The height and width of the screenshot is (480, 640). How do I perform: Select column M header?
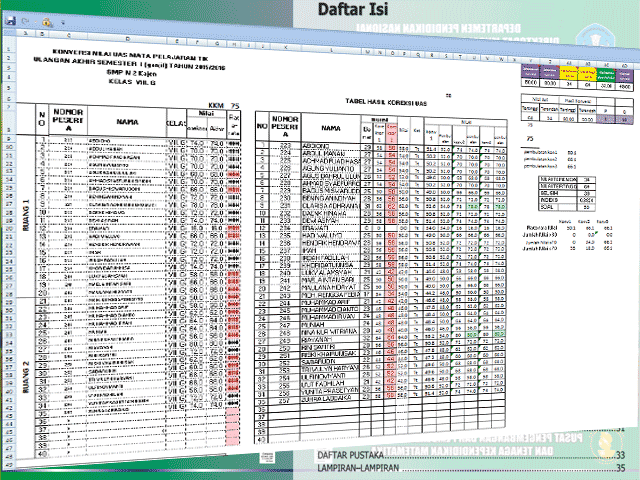click(x=368, y=52)
